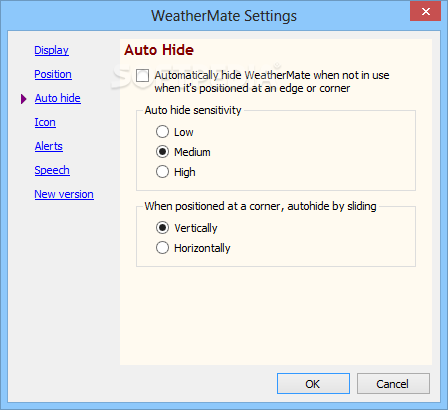
Task: Click the WeatherMate Settings title text
Action: click(x=224, y=16)
